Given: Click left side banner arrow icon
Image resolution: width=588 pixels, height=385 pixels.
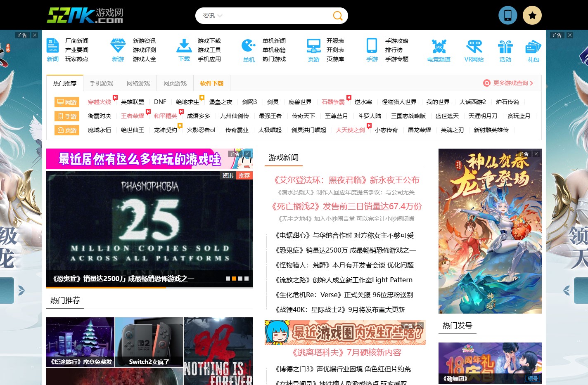Looking at the screenshot, I should coord(21,291).
